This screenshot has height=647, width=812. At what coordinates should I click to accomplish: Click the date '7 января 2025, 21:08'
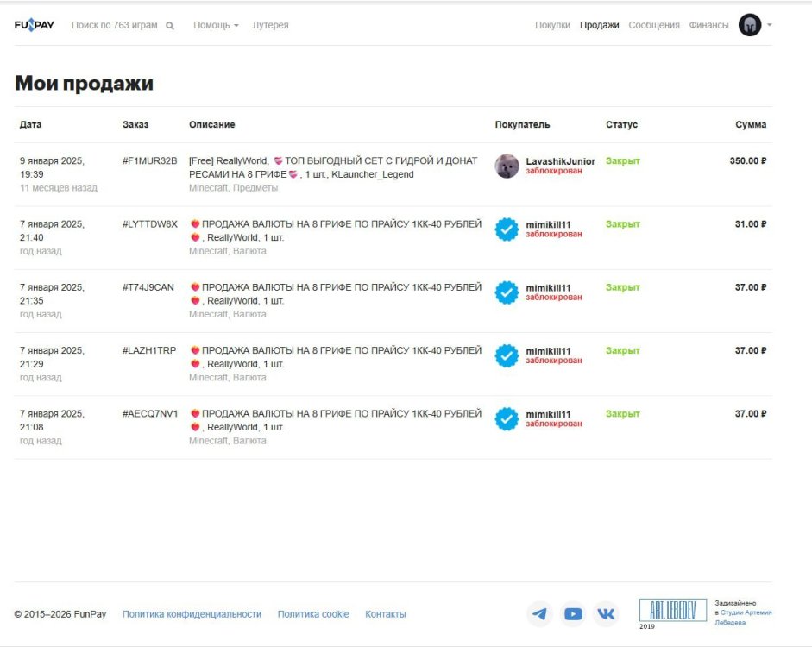(x=53, y=420)
